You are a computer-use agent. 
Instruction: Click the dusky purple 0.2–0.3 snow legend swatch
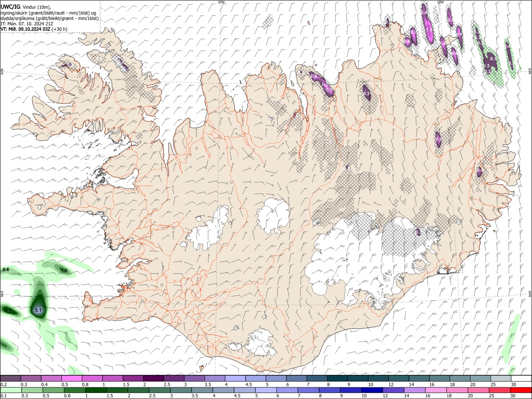pyautogui.click(x=10, y=378)
